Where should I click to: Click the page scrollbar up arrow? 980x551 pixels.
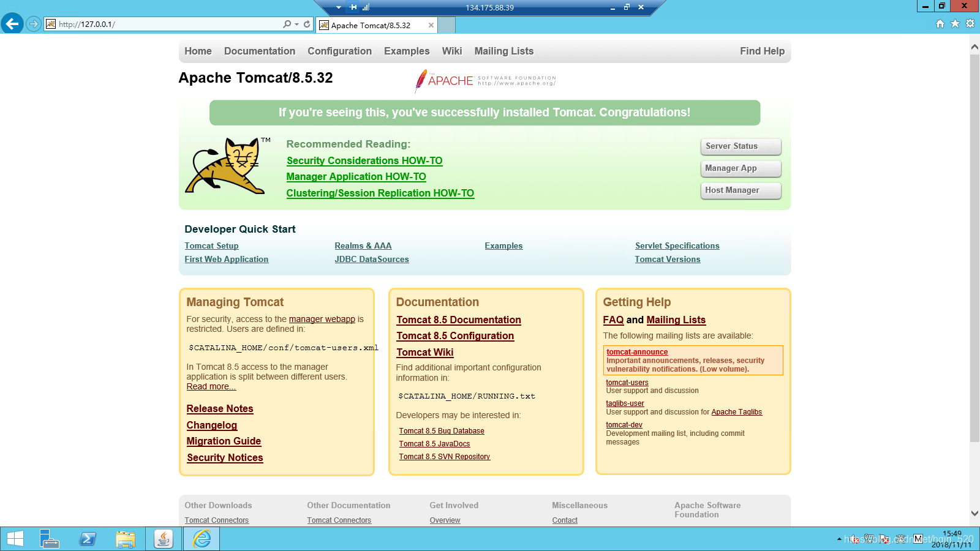[x=974, y=47]
